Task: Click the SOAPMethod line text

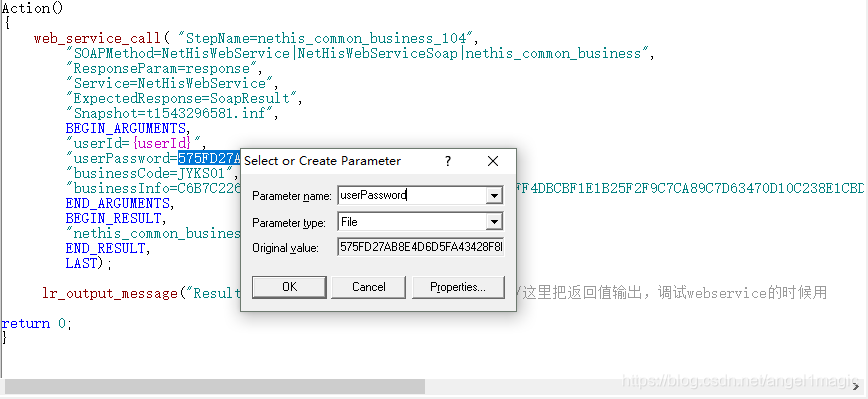Action: tap(360, 54)
